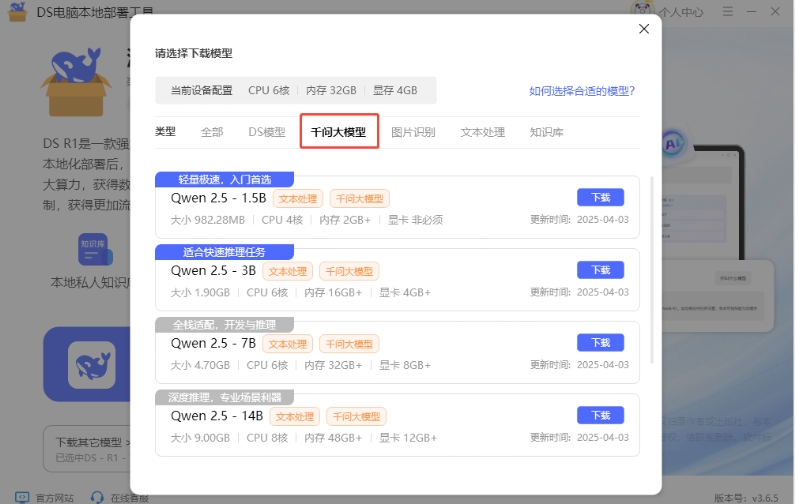The image size is (795, 504).
Task: Click the 版本号 v3.6.5 text
Action: [746, 498]
